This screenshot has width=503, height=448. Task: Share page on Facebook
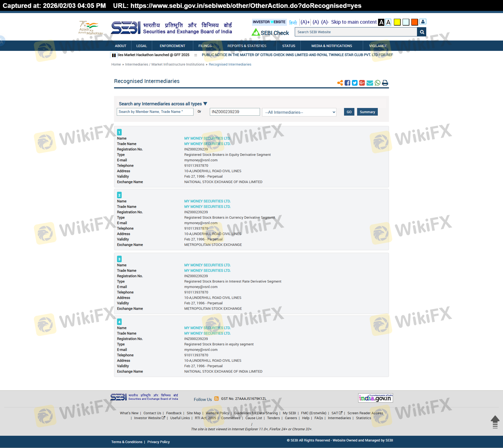347,83
